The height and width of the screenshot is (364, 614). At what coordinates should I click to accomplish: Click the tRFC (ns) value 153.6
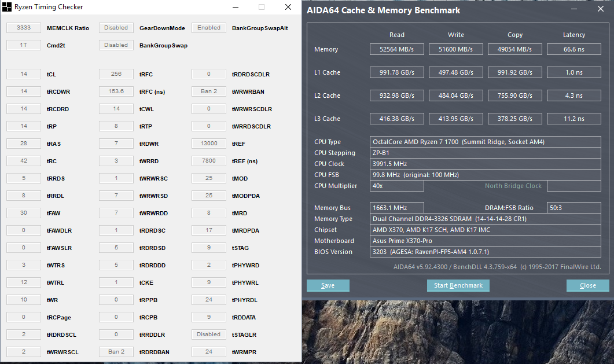(x=116, y=91)
